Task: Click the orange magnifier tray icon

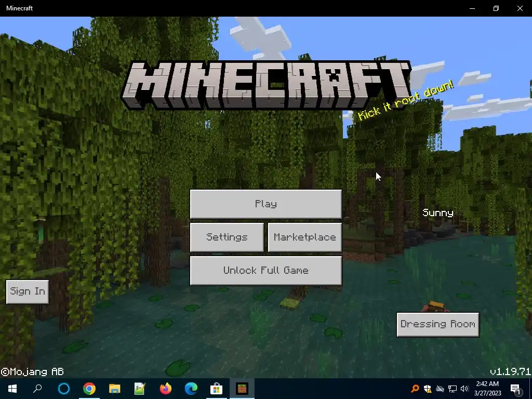Action: (415, 389)
